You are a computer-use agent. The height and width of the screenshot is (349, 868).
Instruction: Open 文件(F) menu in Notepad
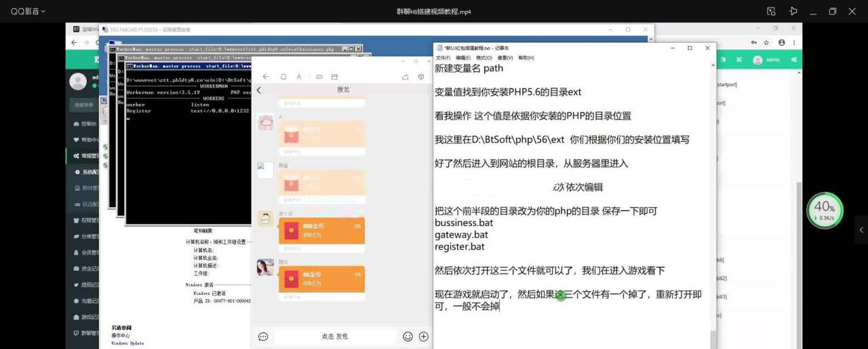(x=443, y=58)
